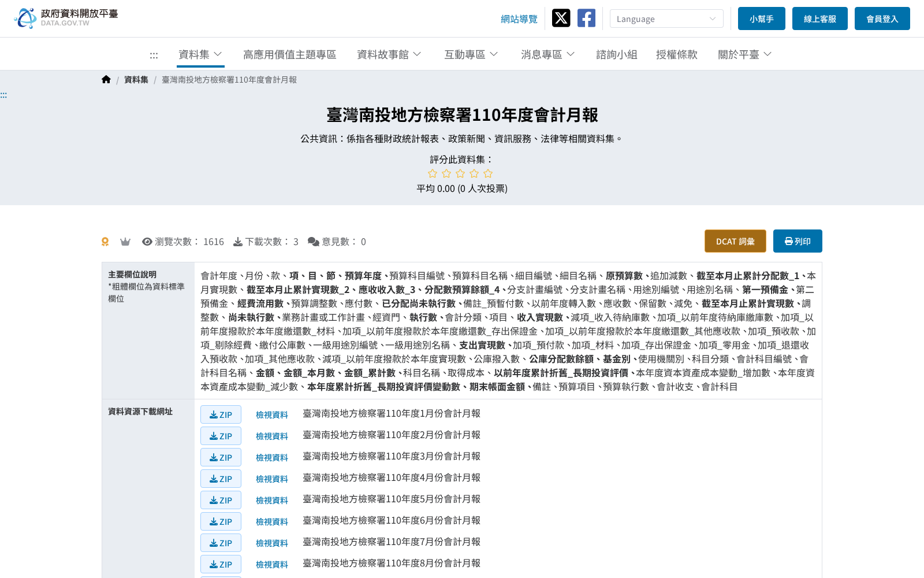Viewport: 924px width, 578px height.
Task: Rate dataset with the second star
Action: point(446,173)
